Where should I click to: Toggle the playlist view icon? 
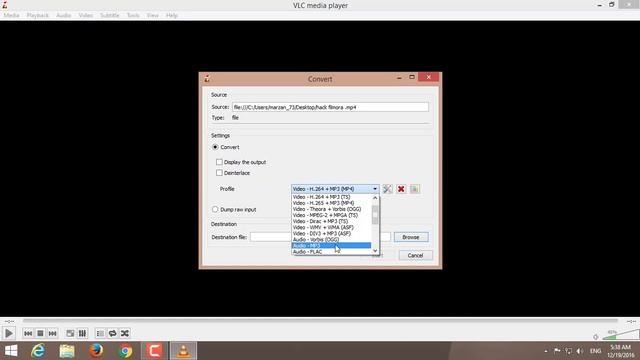(100, 333)
